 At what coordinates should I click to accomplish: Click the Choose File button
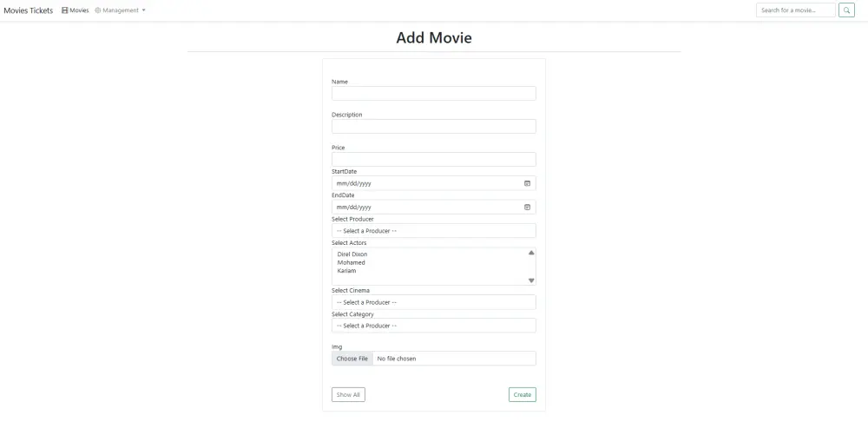pyautogui.click(x=352, y=359)
